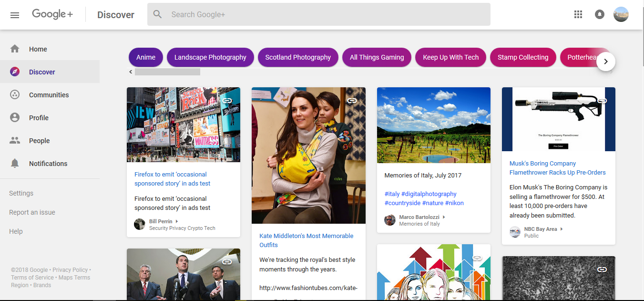Click the #nikon hashtag
The width and height of the screenshot is (644, 301).
click(x=454, y=203)
